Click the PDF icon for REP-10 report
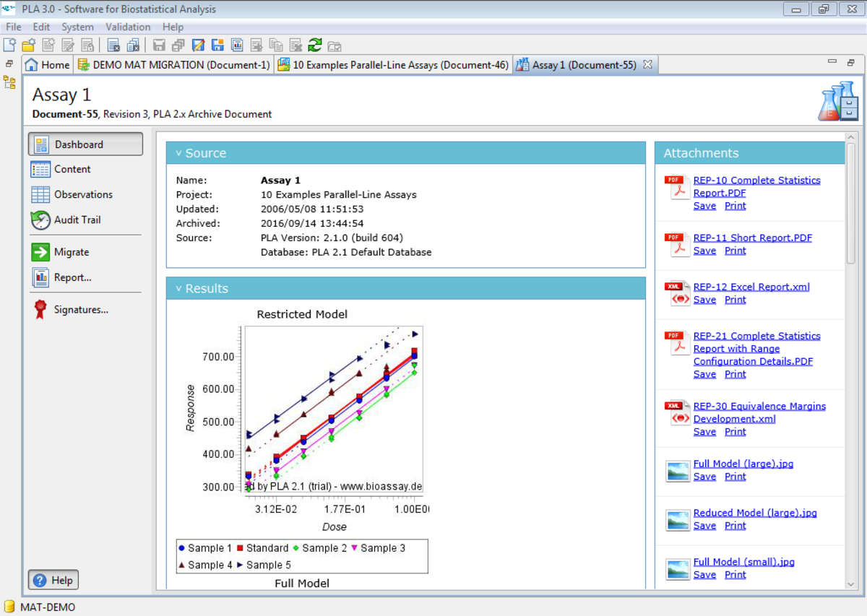Viewport: 867px width, 616px height. click(x=676, y=187)
